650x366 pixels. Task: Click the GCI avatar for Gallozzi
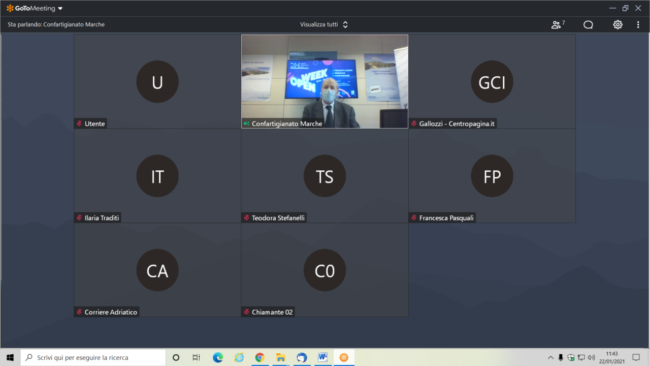[492, 82]
